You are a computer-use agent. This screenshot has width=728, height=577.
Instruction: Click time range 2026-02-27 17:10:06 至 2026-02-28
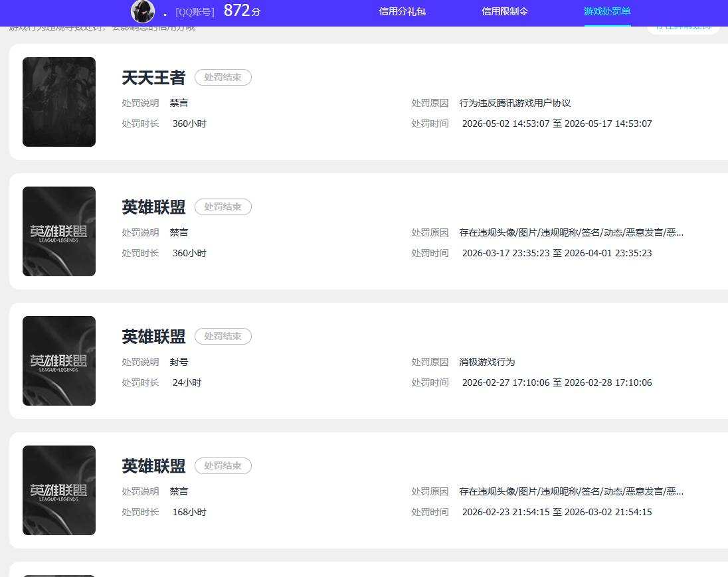point(557,383)
